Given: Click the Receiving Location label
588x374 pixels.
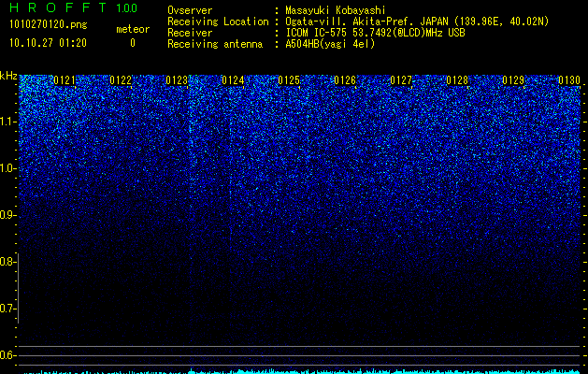Looking at the screenshot, I should (218, 22).
